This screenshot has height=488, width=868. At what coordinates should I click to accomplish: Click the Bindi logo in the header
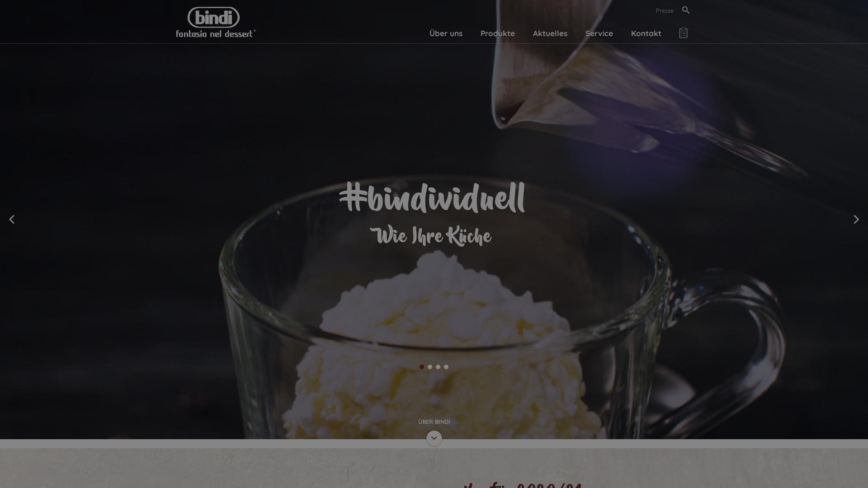pyautogui.click(x=216, y=21)
